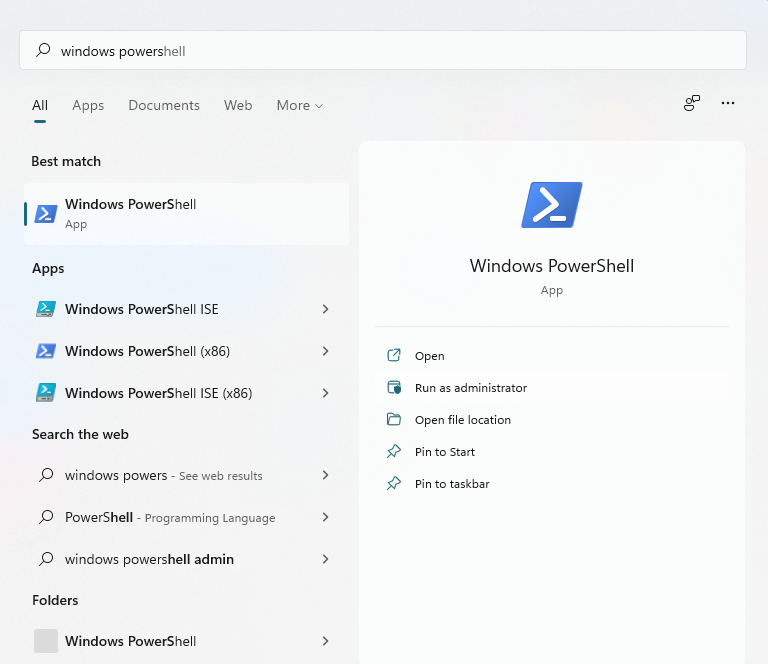768x664 pixels.
Task: Expand Windows PowerShell folder chevron
Action: click(x=325, y=641)
